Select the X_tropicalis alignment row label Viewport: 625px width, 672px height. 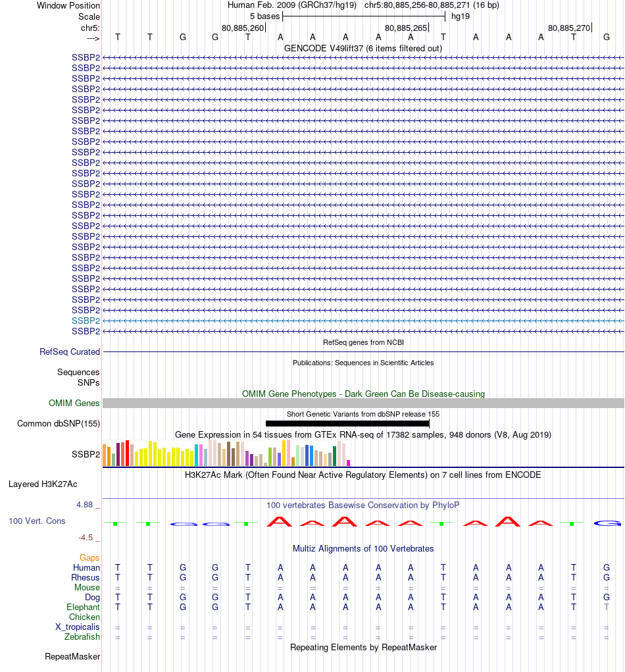(x=78, y=627)
